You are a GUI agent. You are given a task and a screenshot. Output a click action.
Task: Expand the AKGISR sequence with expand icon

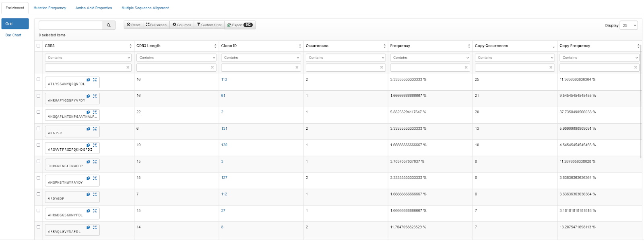click(x=95, y=129)
